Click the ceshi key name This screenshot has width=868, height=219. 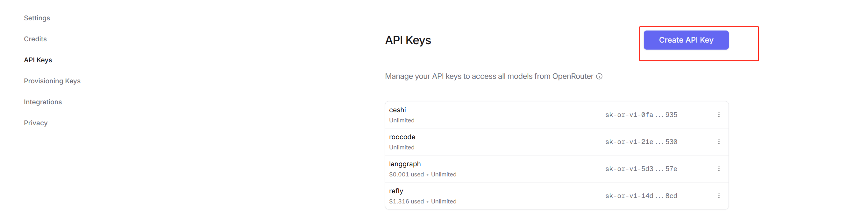click(397, 110)
